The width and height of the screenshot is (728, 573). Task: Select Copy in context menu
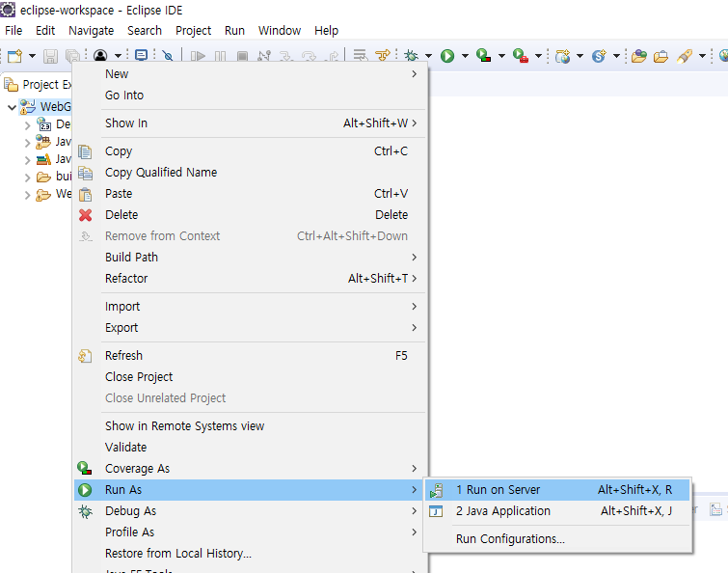click(251, 151)
